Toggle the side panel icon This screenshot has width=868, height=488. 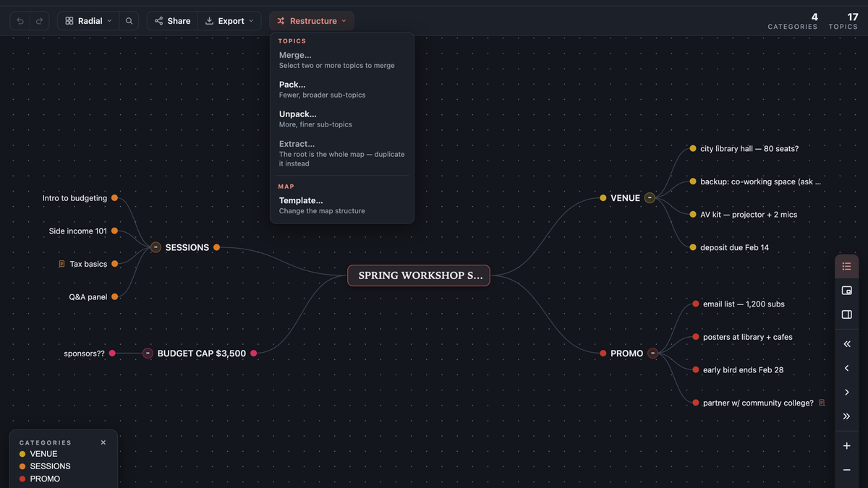(x=847, y=314)
